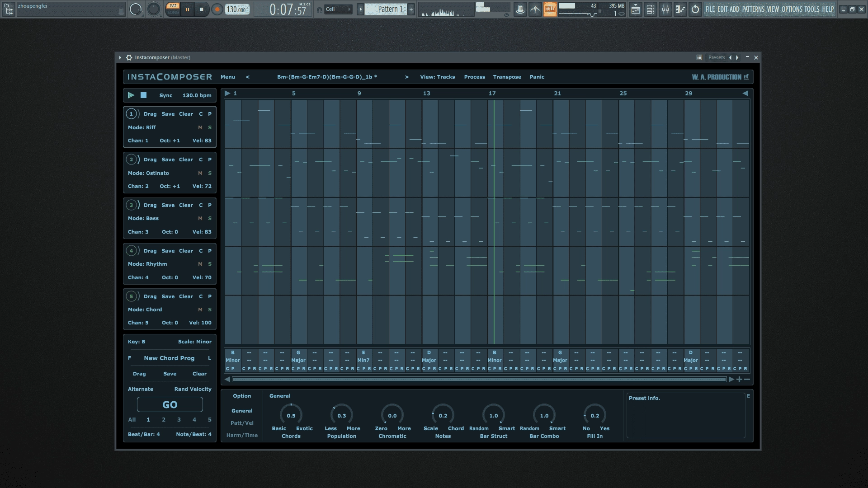The image size is (868, 488).
Task: Click the undo history circular arrow icon
Action: [695, 9]
